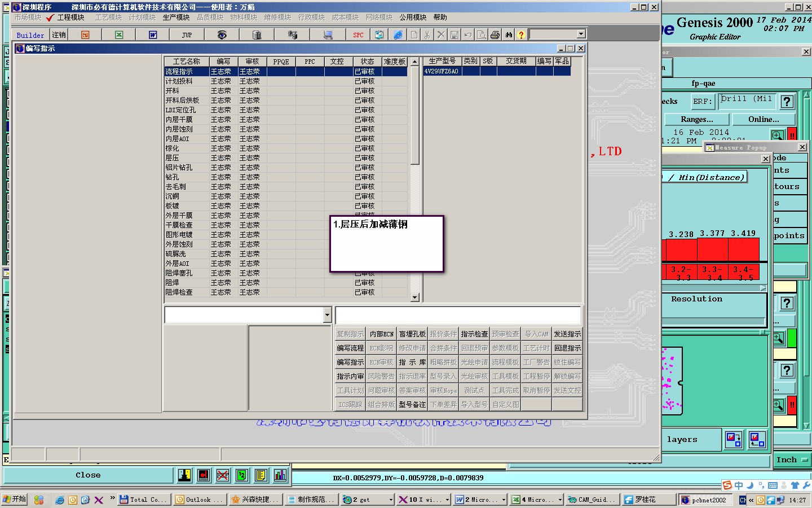Click the Inch units toggle in Genesis

tap(792, 460)
